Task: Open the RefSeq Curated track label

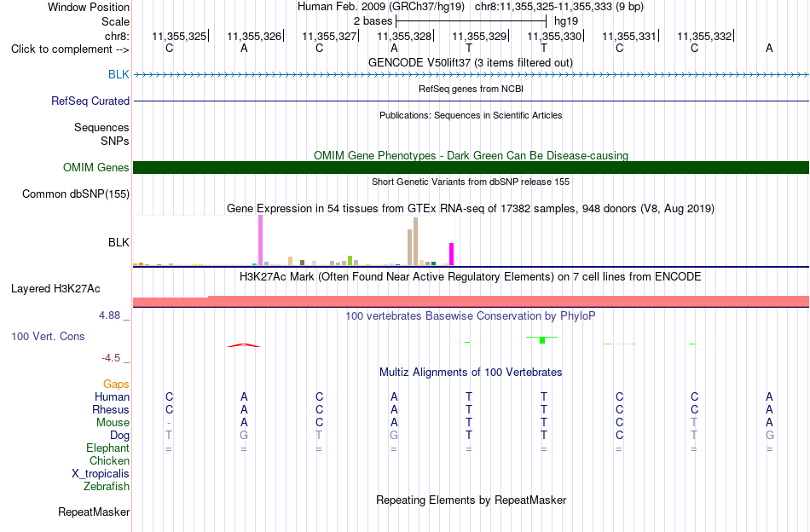Action: click(x=90, y=101)
